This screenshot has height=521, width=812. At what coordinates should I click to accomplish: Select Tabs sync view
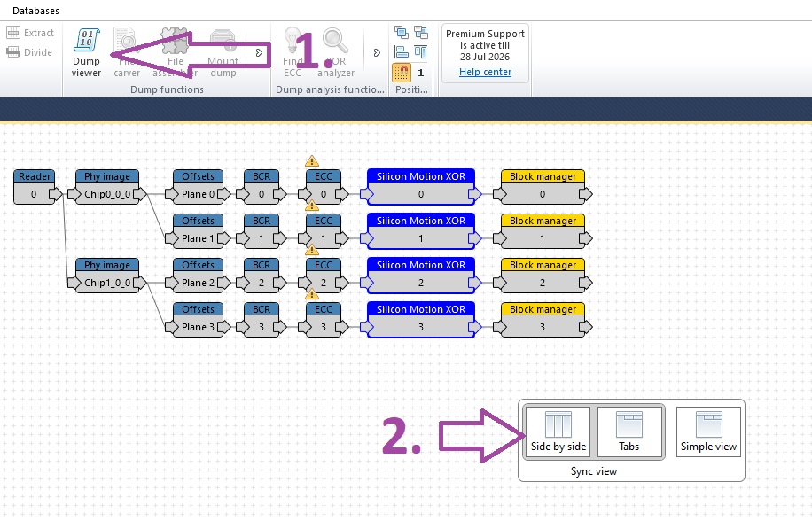629,432
